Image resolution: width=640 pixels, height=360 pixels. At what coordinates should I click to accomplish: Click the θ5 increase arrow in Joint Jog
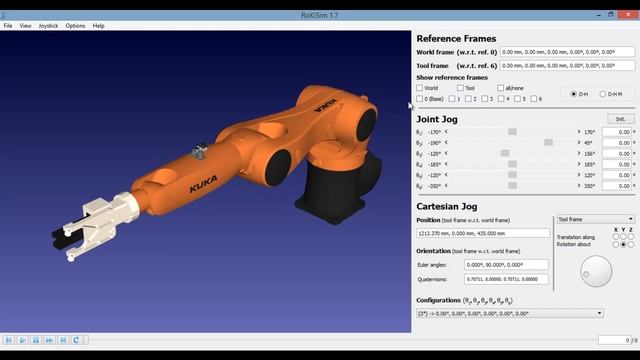(579, 175)
